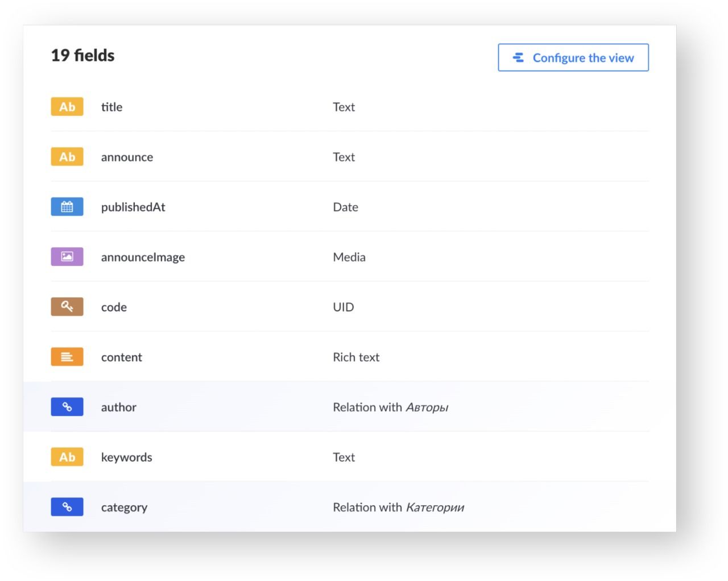This screenshot has height=581, width=728.
Task: Click the Ab text icon beside title
Action: coord(67,107)
